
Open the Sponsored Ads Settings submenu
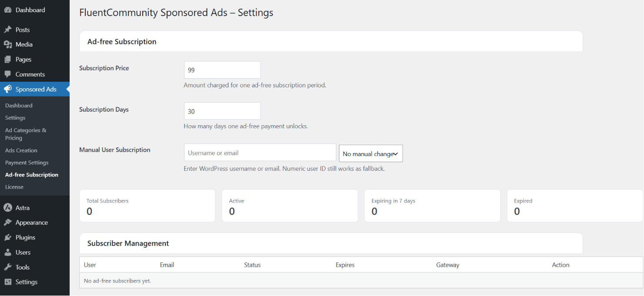point(15,118)
